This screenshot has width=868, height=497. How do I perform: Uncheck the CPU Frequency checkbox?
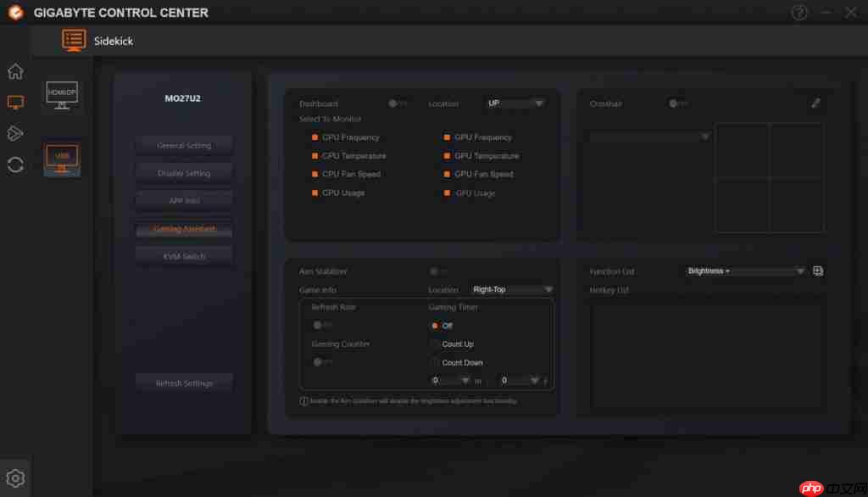pyautogui.click(x=314, y=137)
